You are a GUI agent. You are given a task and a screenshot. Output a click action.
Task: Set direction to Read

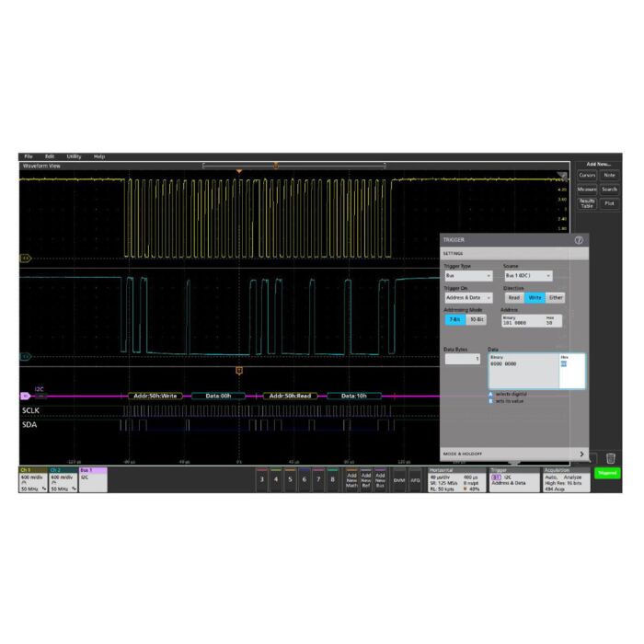[513, 297]
